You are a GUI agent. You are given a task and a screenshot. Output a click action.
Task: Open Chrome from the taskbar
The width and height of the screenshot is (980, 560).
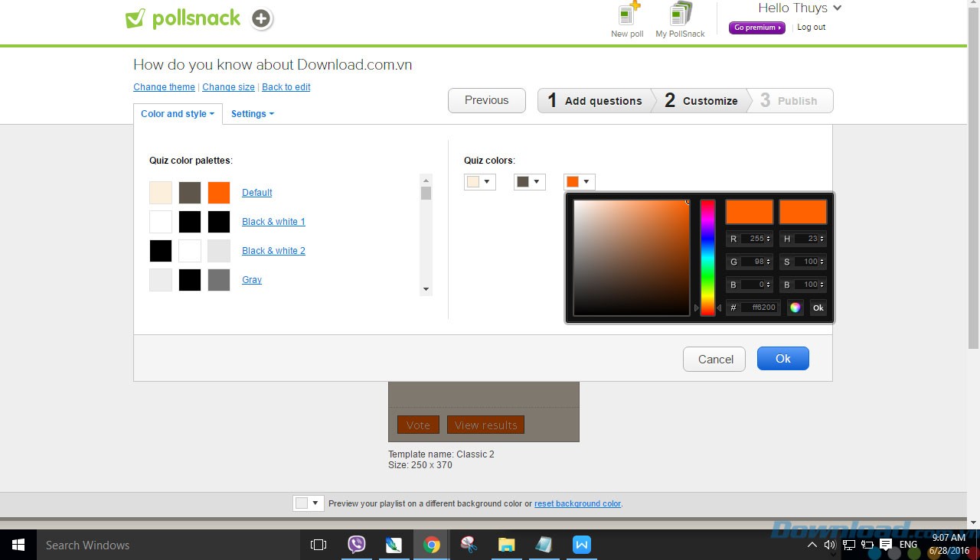(x=432, y=545)
